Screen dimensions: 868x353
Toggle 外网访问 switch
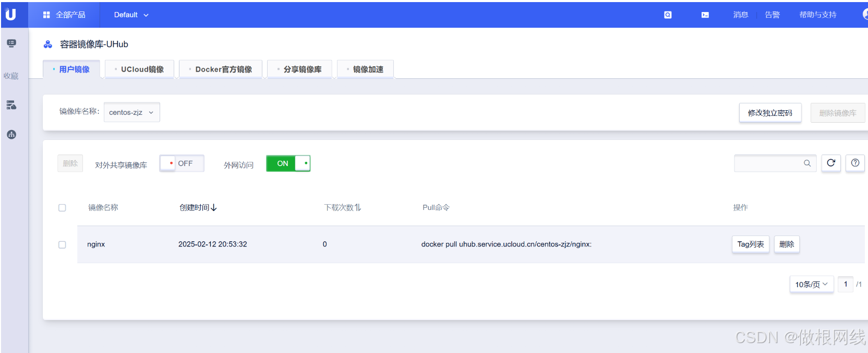click(x=288, y=163)
